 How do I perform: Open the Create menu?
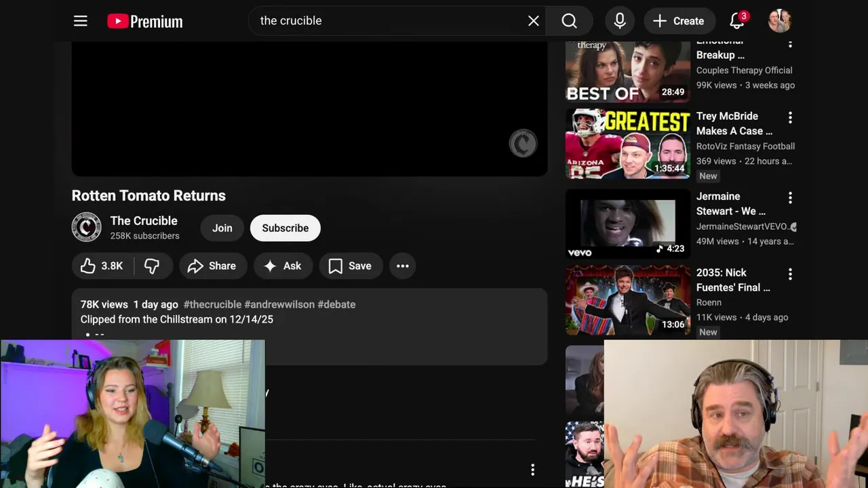pyautogui.click(x=679, y=21)
